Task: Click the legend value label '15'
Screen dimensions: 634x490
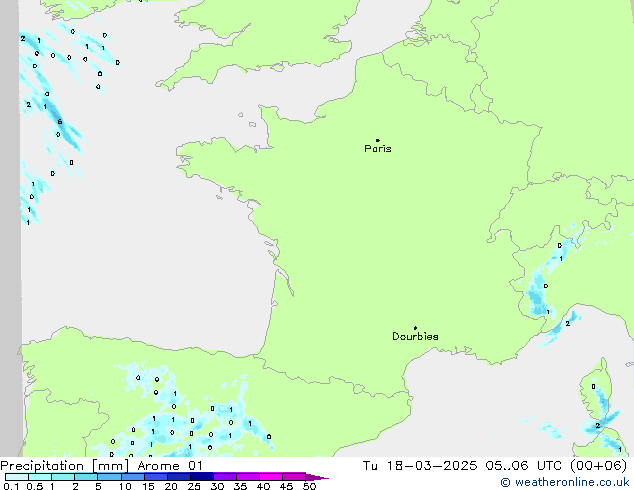Action: pos(148,486)
